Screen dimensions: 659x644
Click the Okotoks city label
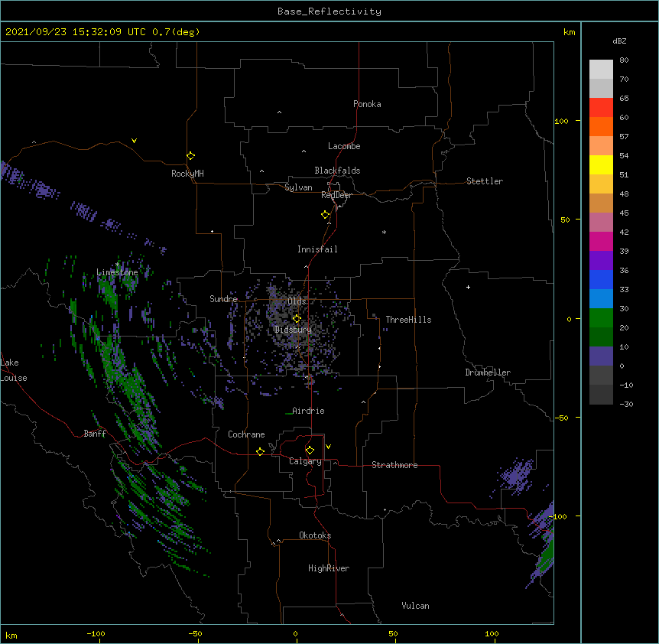(x=315, y=535)
